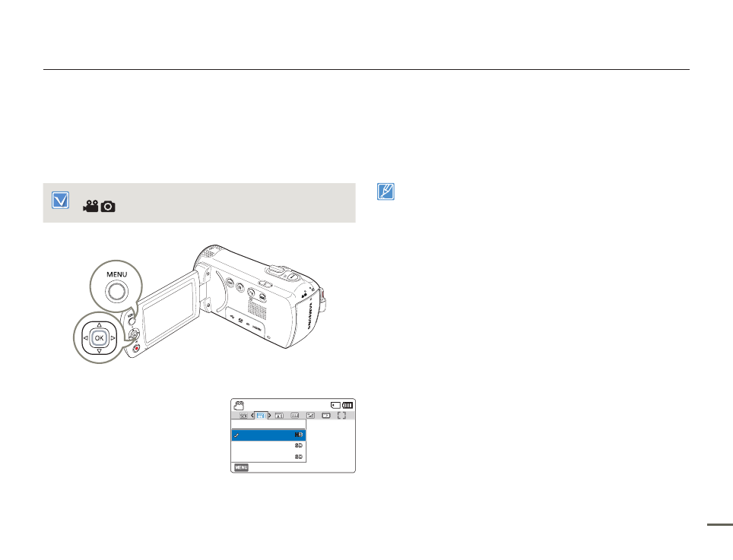Viewport: 733px width, 560px height.
Task: Select the battery level indicator icon
Action: (347, 406)
